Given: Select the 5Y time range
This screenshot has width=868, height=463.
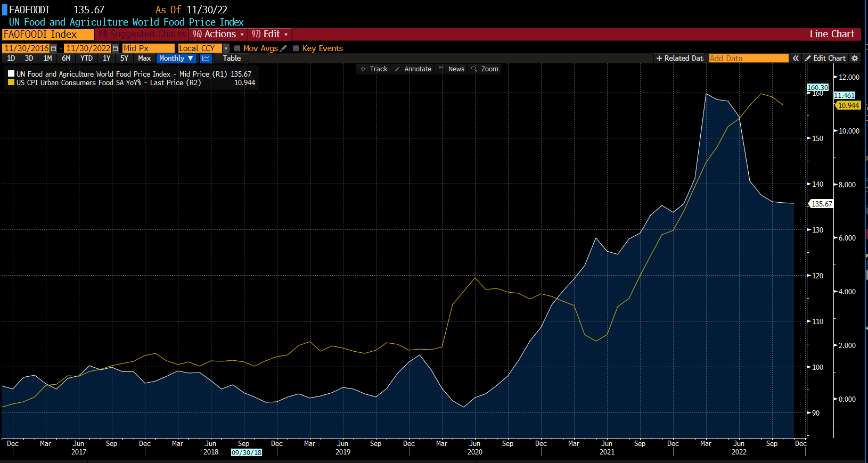Looking at the screenshot, I should (x=124, y=59).
